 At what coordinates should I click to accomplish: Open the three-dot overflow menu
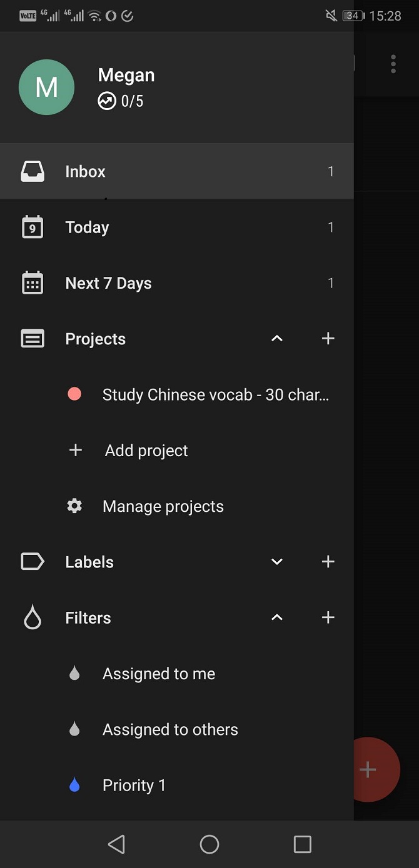point(393,64)
